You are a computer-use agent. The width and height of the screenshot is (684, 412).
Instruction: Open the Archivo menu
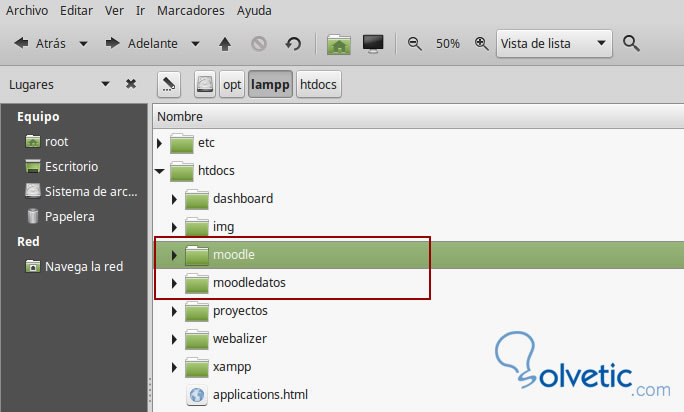(x=27, y=10)
